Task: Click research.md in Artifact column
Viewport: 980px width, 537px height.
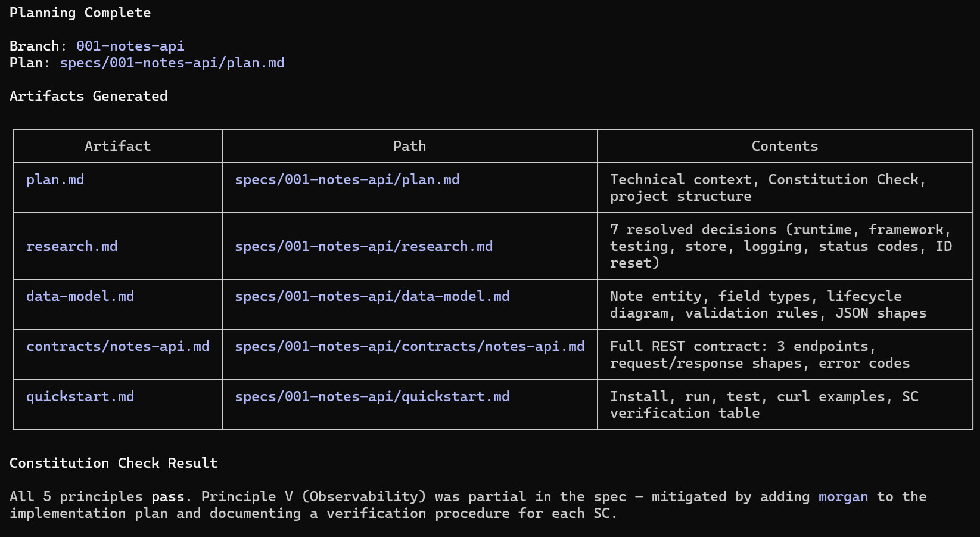Action: click(71, 246)
